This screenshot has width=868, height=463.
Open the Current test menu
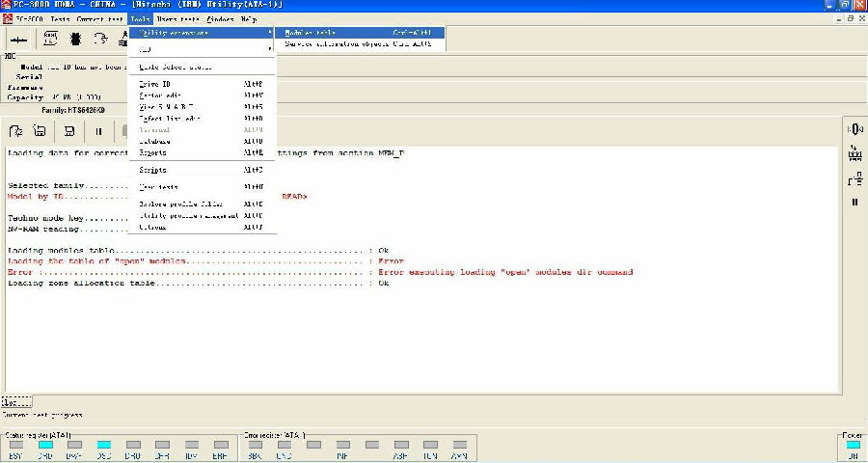99,19
